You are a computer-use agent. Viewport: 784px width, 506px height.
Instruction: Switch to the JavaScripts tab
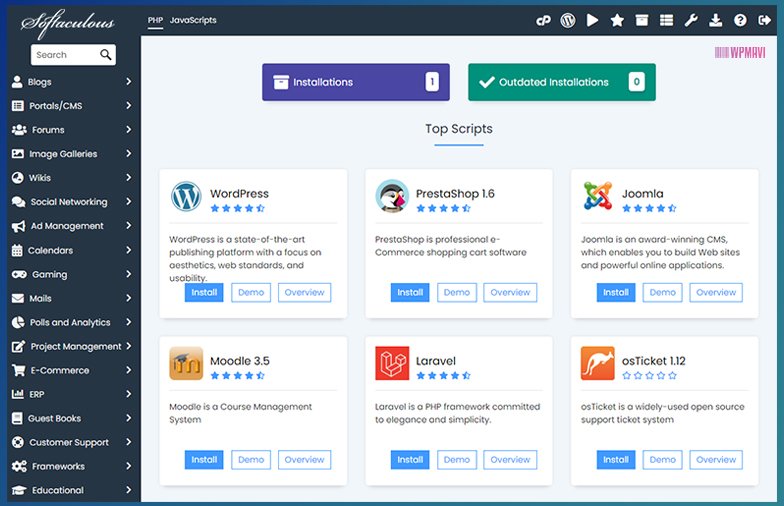coord(193,20)
